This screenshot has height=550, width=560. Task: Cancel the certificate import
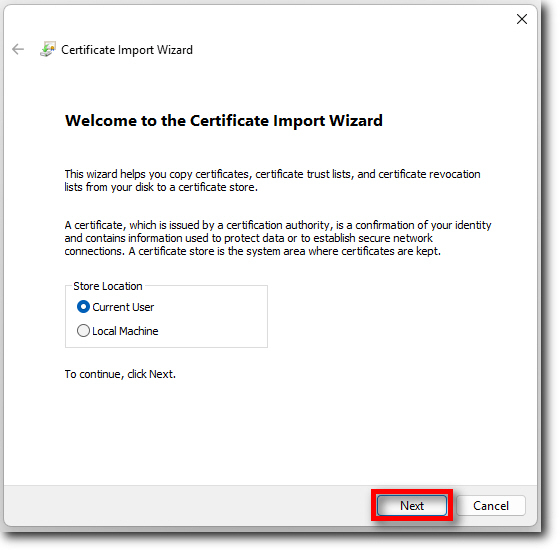point(491,506)
